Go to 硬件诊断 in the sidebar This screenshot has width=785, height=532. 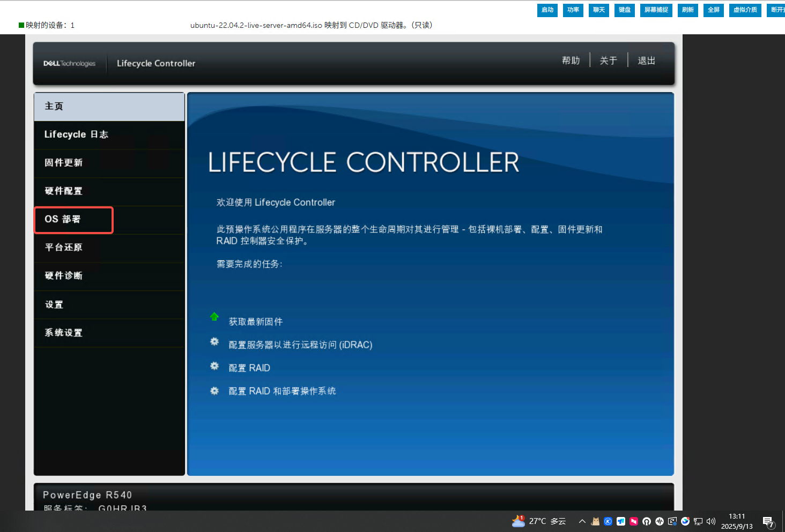[64, 276]
